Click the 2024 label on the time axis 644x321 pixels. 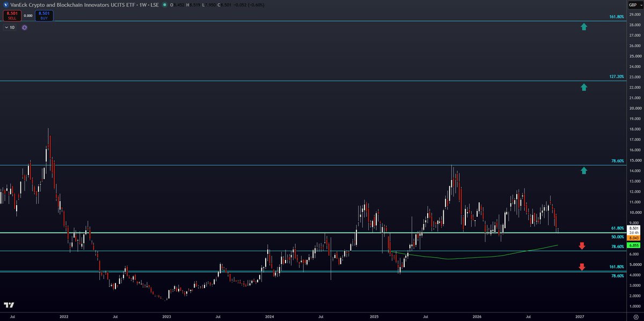pos(270,317)
